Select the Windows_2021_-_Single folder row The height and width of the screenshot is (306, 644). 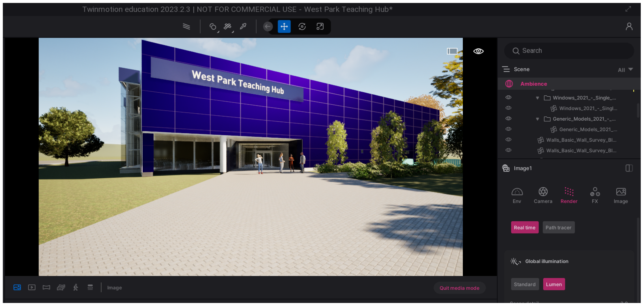click(569, 98)
